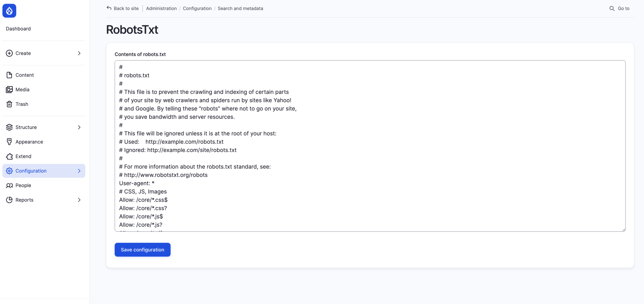Expand the Create submenu chevron

tap(79, 53)
